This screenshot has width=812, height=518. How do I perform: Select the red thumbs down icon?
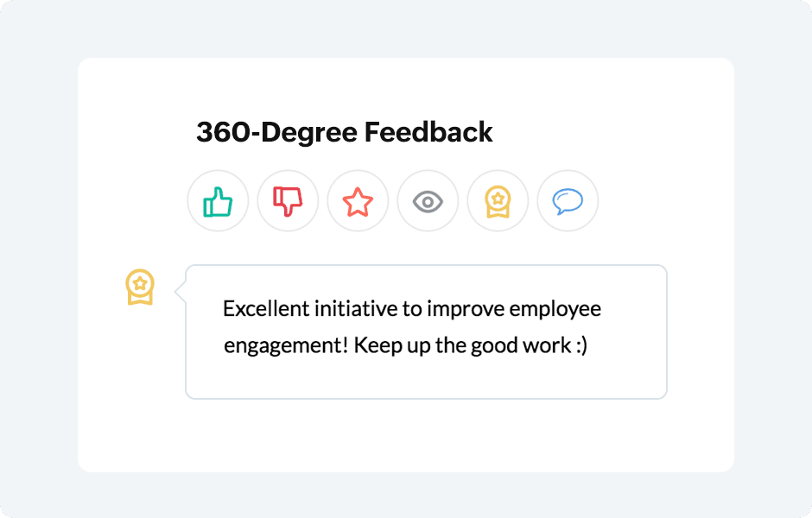288,202
